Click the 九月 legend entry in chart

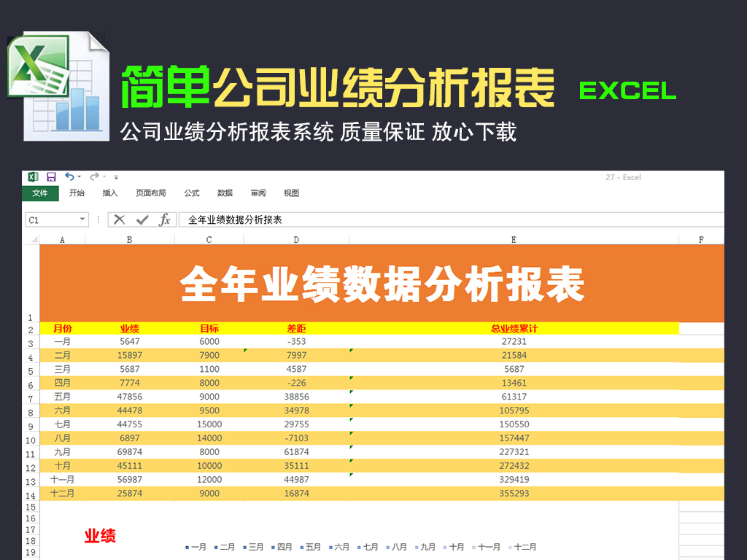425,547
